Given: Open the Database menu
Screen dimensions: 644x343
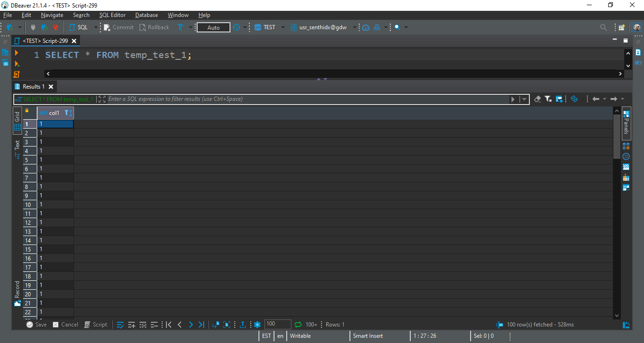Looking at the screenshot, I should click(x=147, y=15).
